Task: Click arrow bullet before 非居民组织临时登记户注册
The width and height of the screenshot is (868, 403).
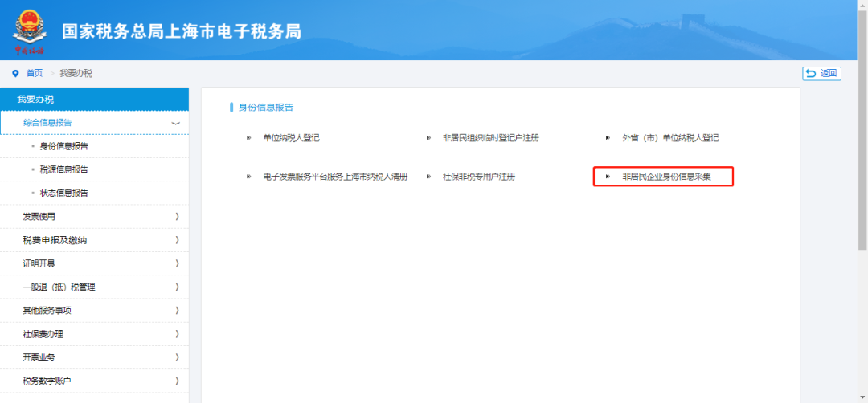Action: (428, 138)
